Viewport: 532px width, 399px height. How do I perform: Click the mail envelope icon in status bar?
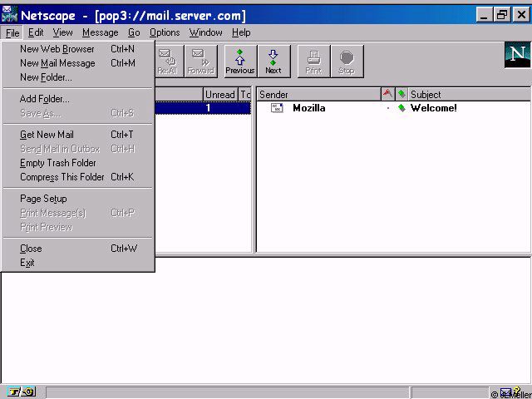[x=505, y=392]
